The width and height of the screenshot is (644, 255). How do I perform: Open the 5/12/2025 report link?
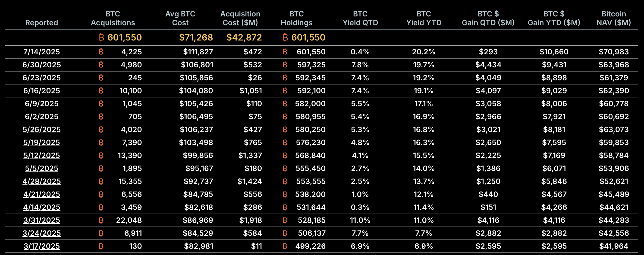[41, 155]
